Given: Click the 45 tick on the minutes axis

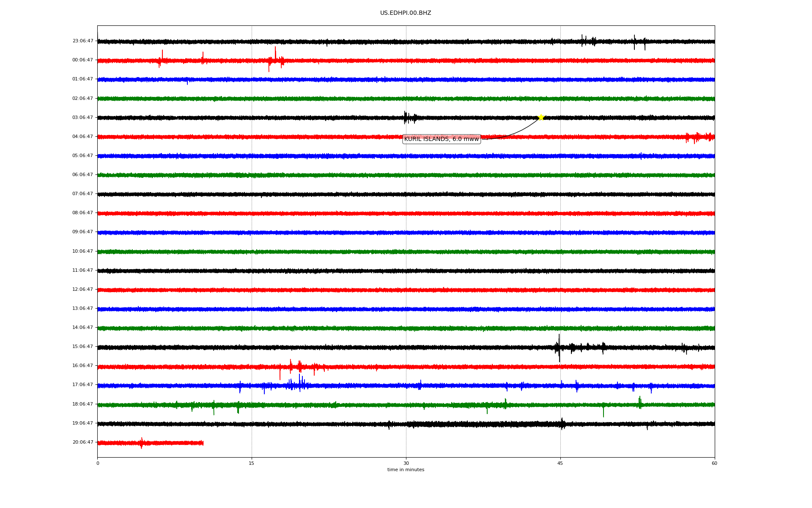Looking at the screenshot, I should click(560, 463).
